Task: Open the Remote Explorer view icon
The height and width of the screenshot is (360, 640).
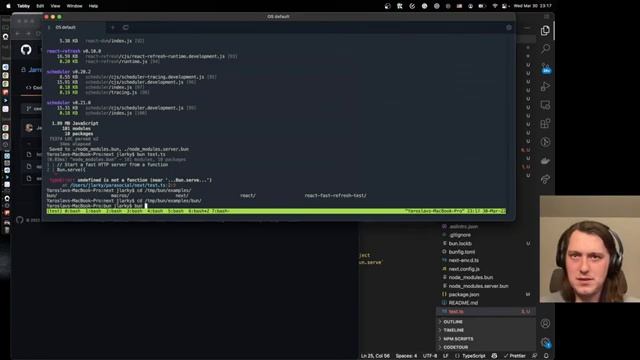Action: [x=545, y=105]
